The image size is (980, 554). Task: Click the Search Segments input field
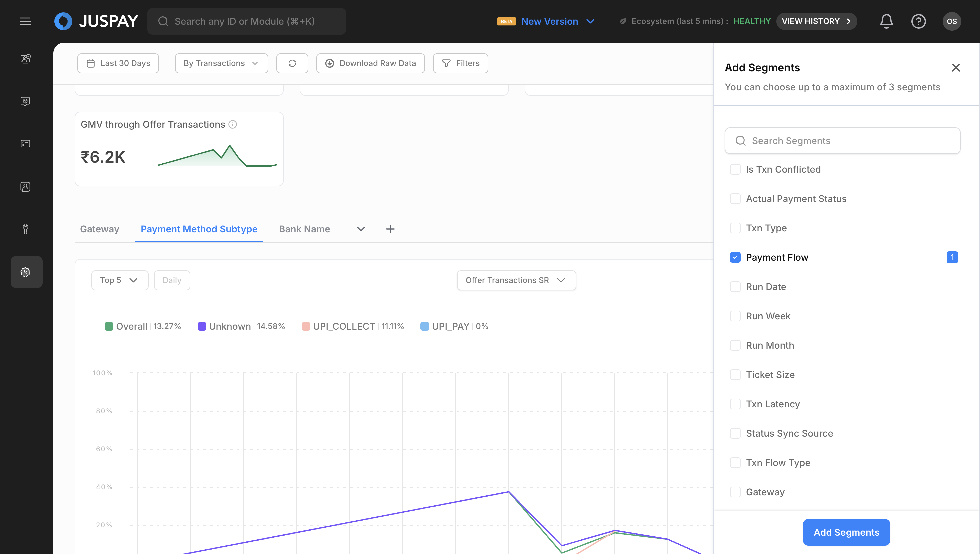842,141
